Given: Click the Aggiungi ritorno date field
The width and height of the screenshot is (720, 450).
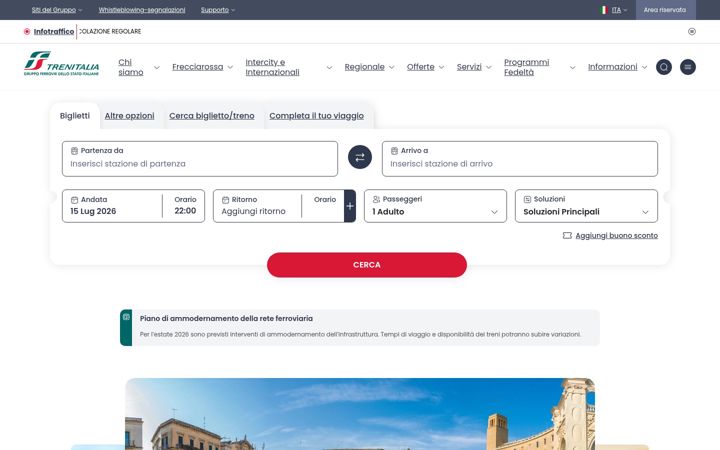Looking at the screenshot, I should tap(253, 211).
